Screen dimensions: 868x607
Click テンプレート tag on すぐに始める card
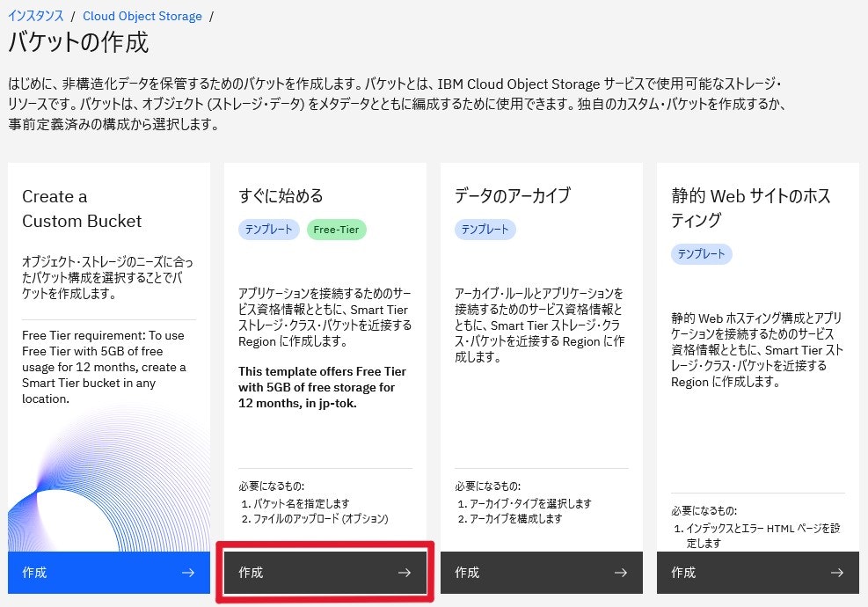coord(268,230)
